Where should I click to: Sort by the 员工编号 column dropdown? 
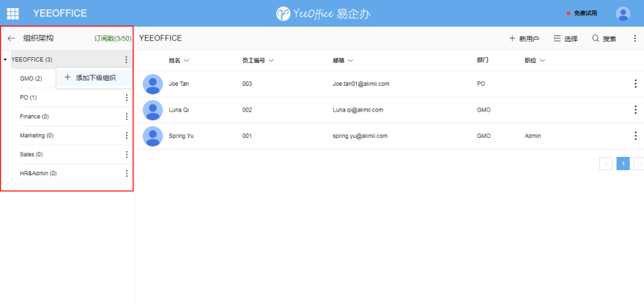pos(271,60)
